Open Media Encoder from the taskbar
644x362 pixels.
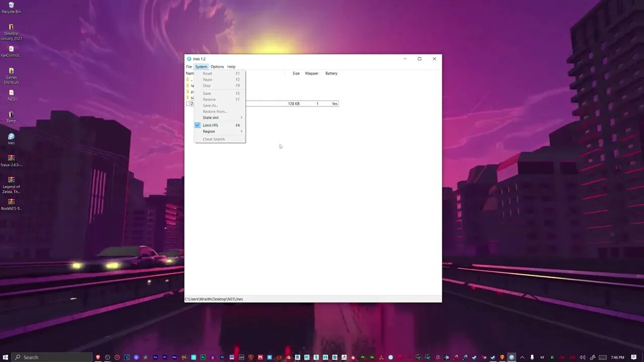tap(174, 357)
